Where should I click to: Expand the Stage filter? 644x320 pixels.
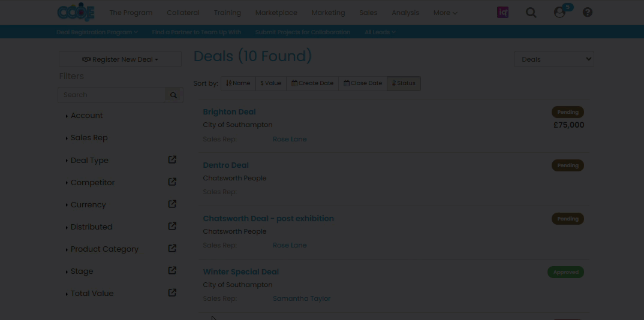coord(80,271)
